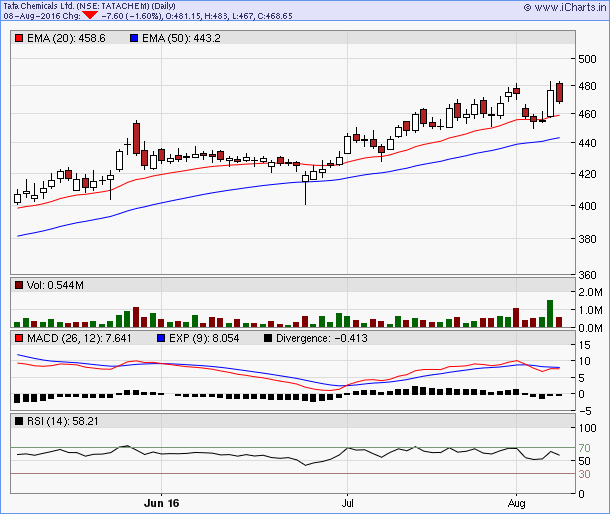This screenshot has height=514, width=610.
Task: Click the tallest green volume bar in August
Action: 550,314
